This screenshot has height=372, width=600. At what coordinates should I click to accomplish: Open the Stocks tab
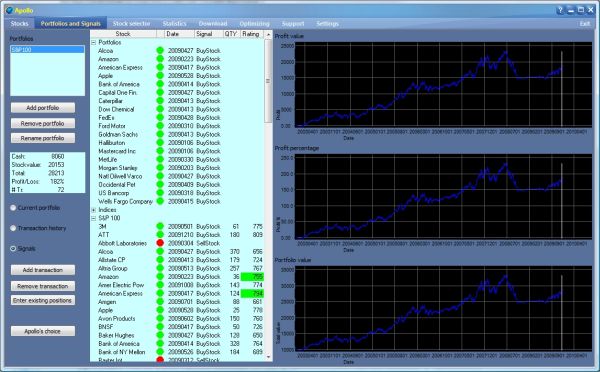[x=20, y=24]
